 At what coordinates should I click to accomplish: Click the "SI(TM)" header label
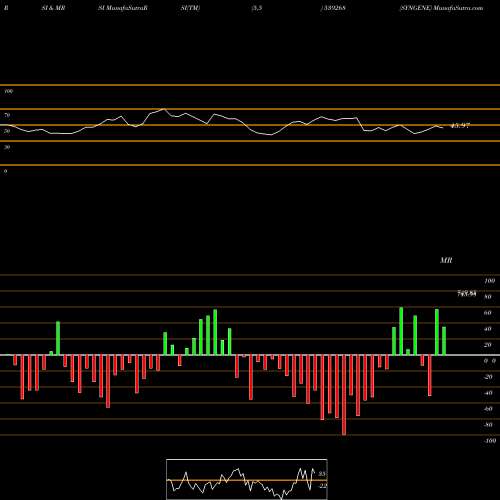pyautogui.click(x=190, y=8)
